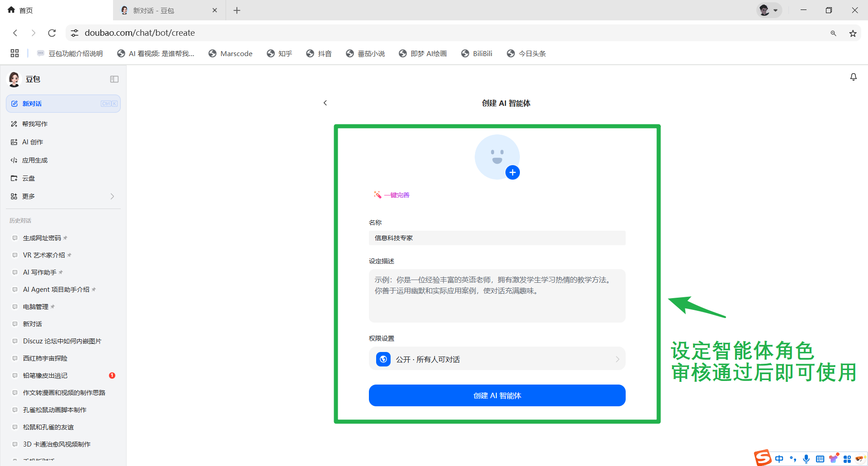Select 帮我写作 in sidebar menu
Image resolution: width=868 pixels, height=466 pixels.
[x=35, y=124]
